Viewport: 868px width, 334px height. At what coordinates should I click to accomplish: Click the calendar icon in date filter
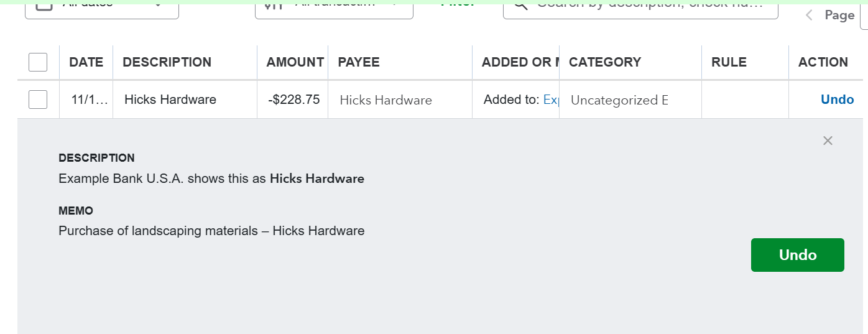pyautogui.click(x=44, y=5)
